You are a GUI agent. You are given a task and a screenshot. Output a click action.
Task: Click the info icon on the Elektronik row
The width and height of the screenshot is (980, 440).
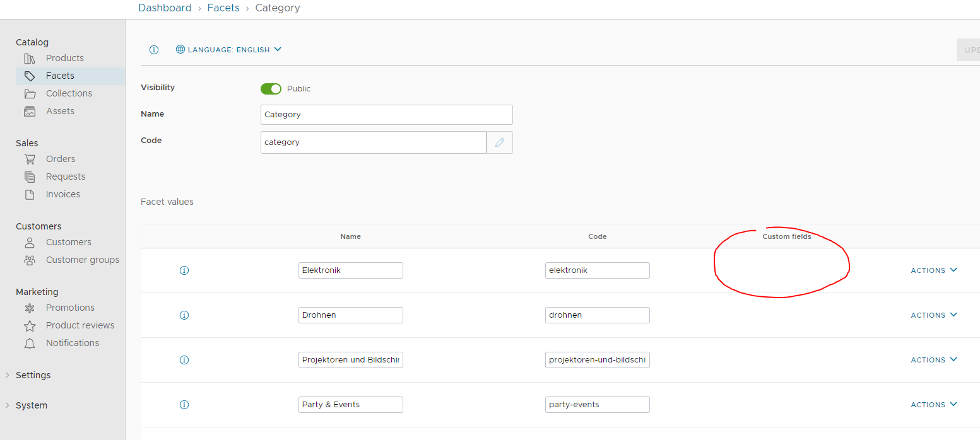(184, 270)
